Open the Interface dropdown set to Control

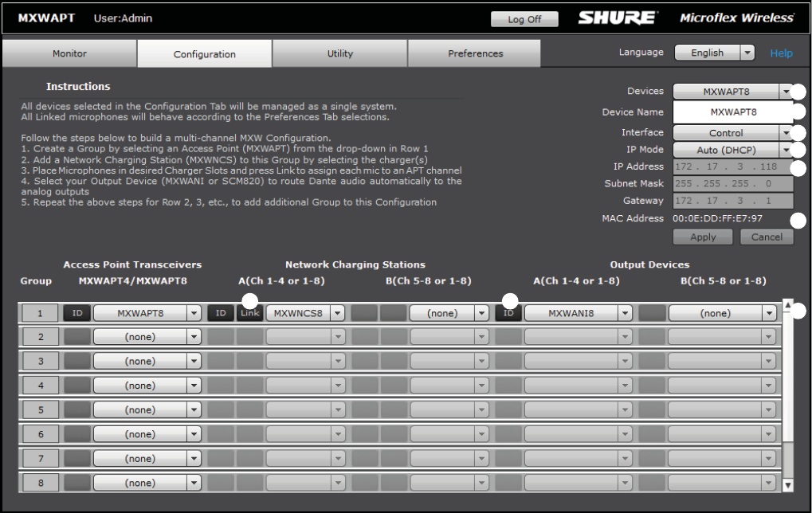click(x=733, y=133)
